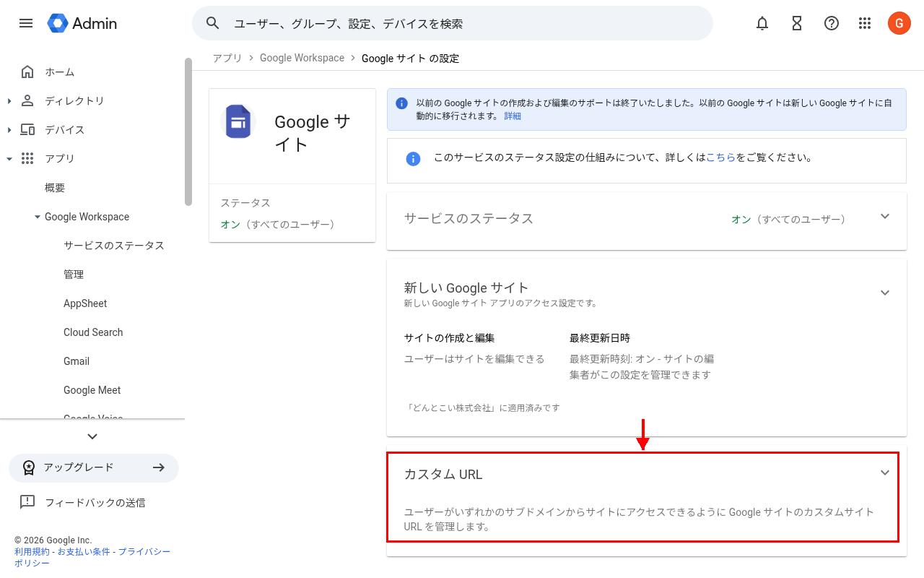
Task: Click the Google サイト app icon
Action: point(238,123)
